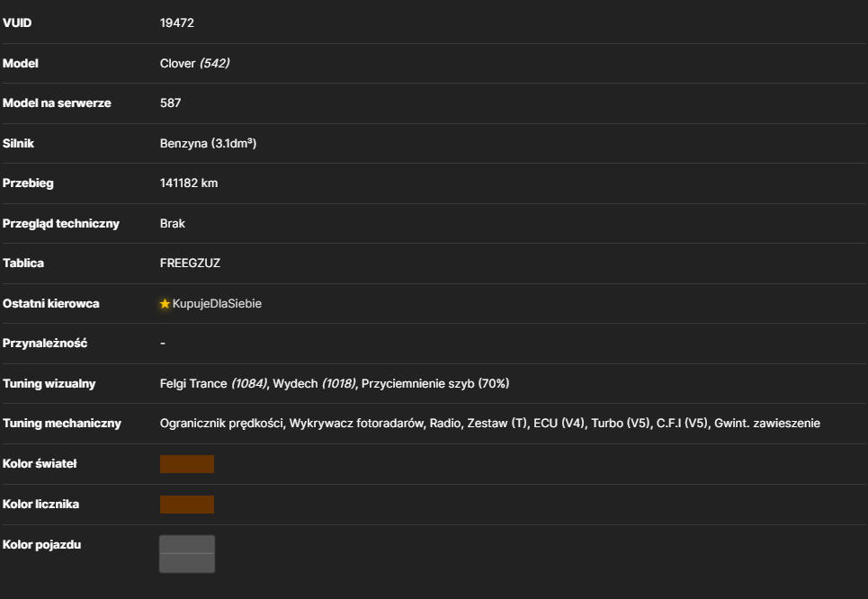
Task: Click Przyciemnienie szyb (70%) entry
Action: pos(435,384)
